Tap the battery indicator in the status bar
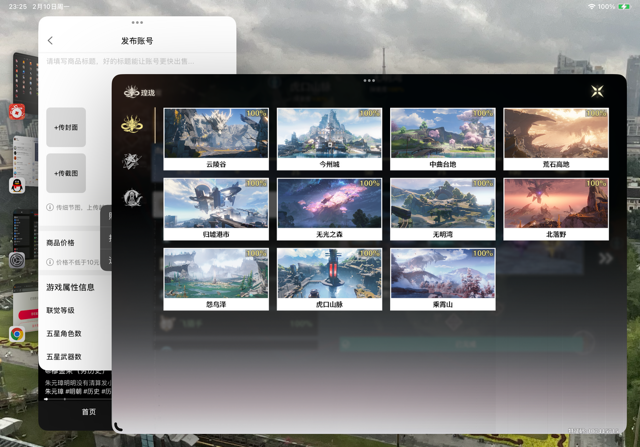 (624, 7)
